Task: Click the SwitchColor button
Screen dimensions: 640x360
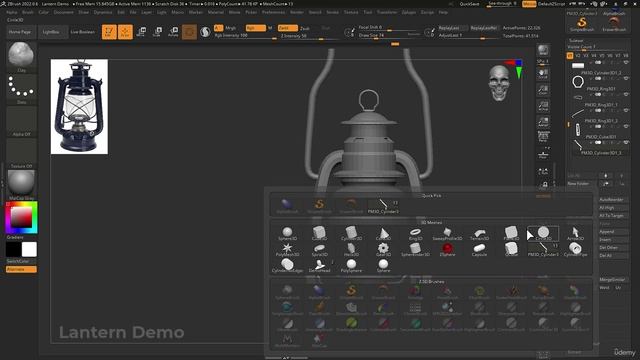Action: [21, 261]
